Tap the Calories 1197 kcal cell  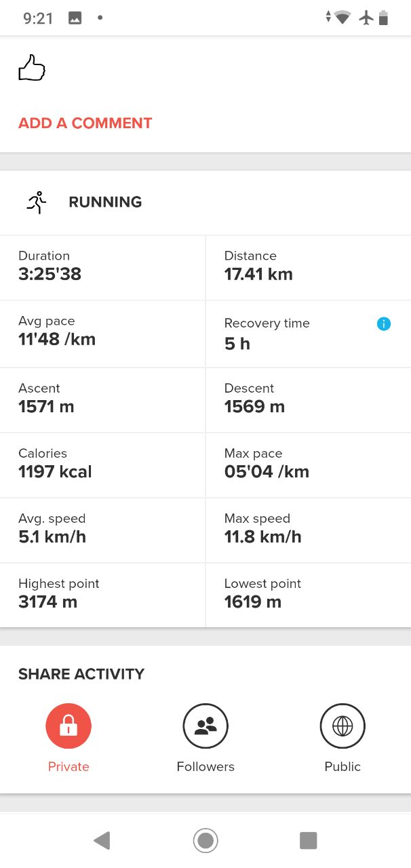(102, 465)
